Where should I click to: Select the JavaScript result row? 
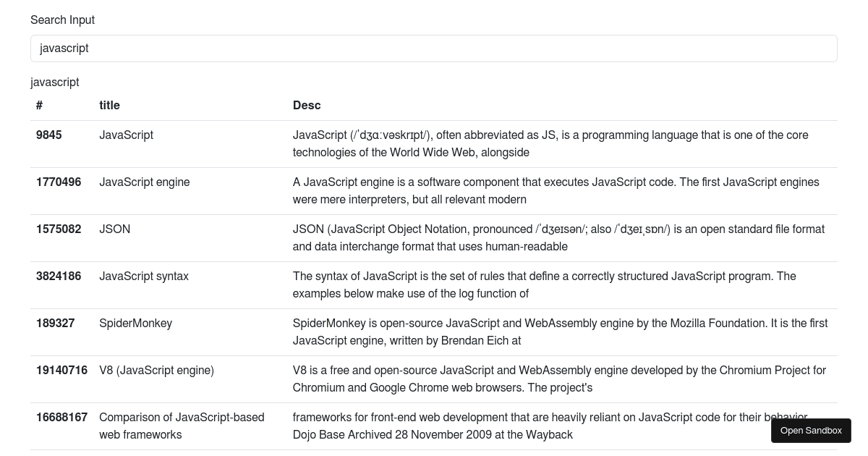click(x=126, y=135)
